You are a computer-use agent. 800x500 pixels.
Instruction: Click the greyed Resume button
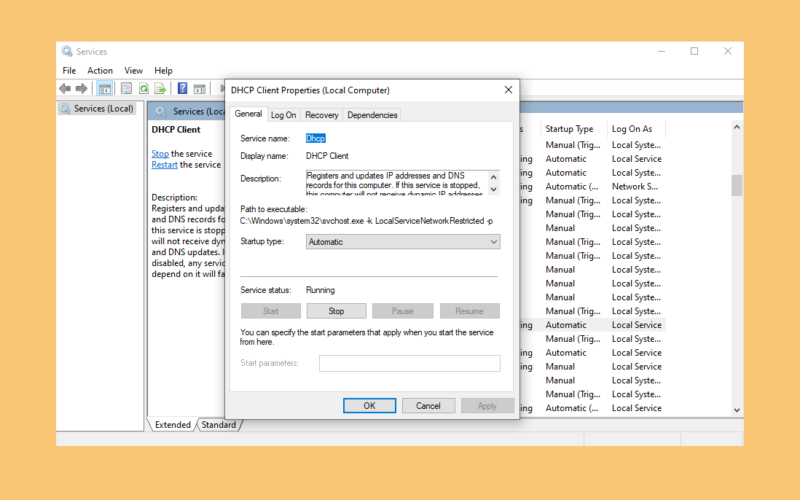(x=469, y=311)
